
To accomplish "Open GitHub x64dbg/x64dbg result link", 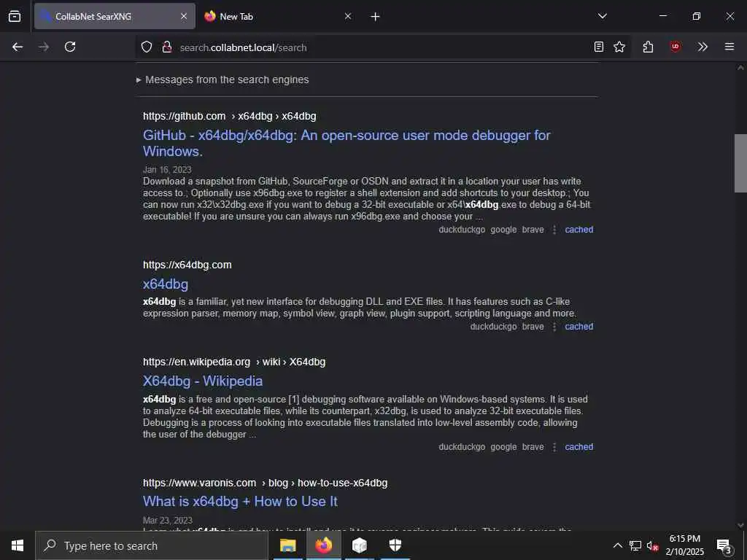I will coord(347,143).
